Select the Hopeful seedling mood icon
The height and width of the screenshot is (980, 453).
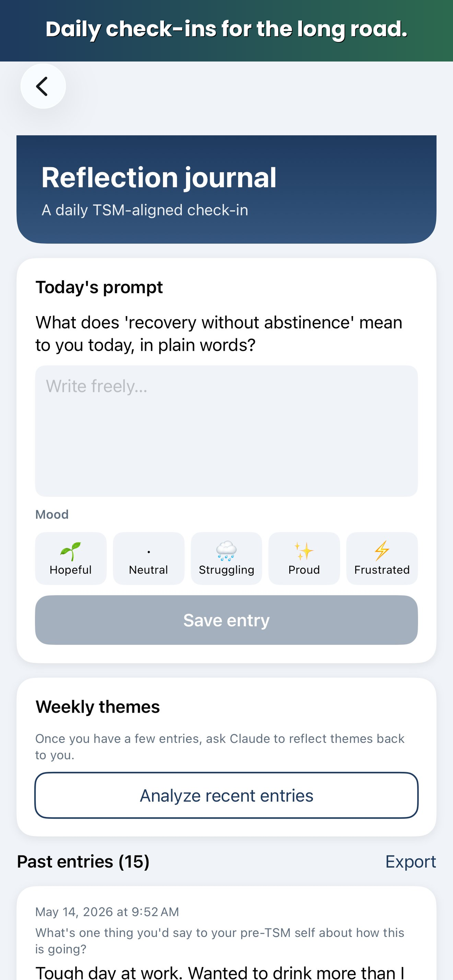tap(70, 551)
